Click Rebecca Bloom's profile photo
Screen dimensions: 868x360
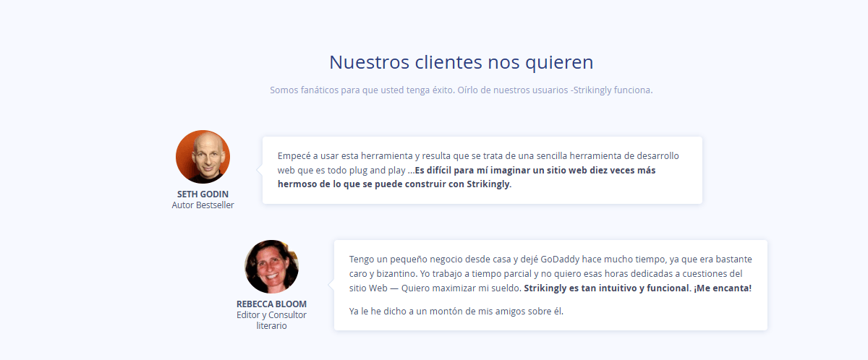271,267
